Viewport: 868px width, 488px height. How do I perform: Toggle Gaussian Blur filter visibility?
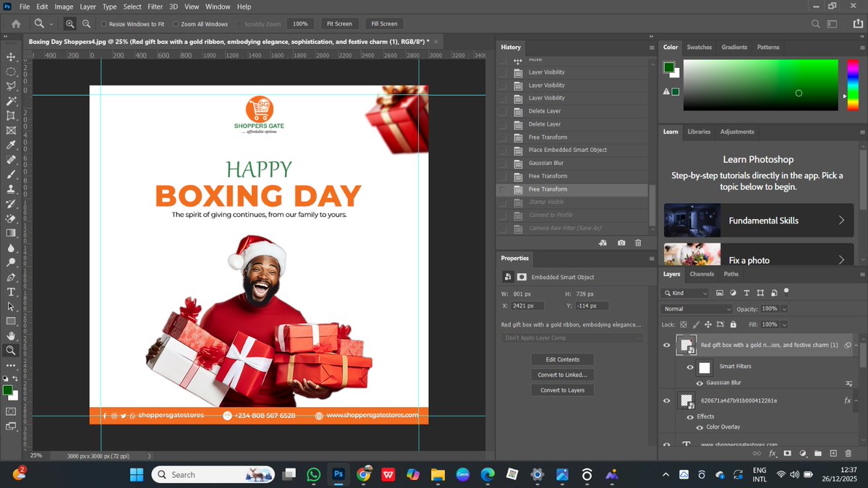699,382
